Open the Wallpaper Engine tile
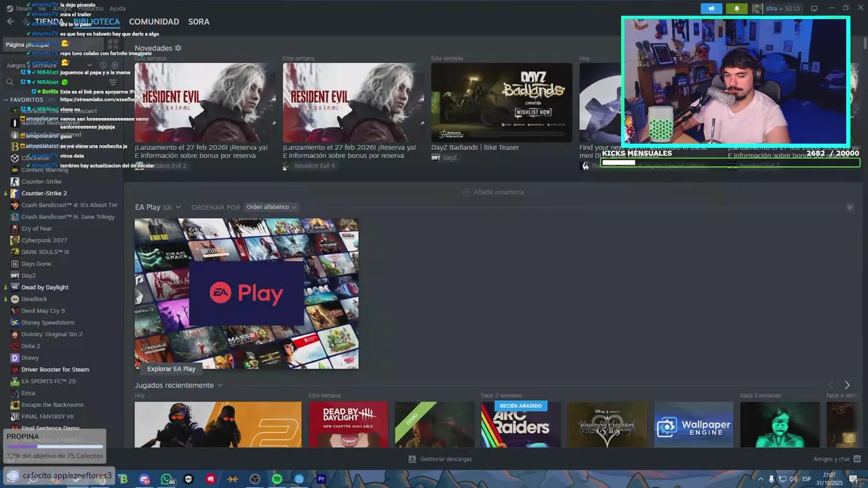 [x=694, y=424]
